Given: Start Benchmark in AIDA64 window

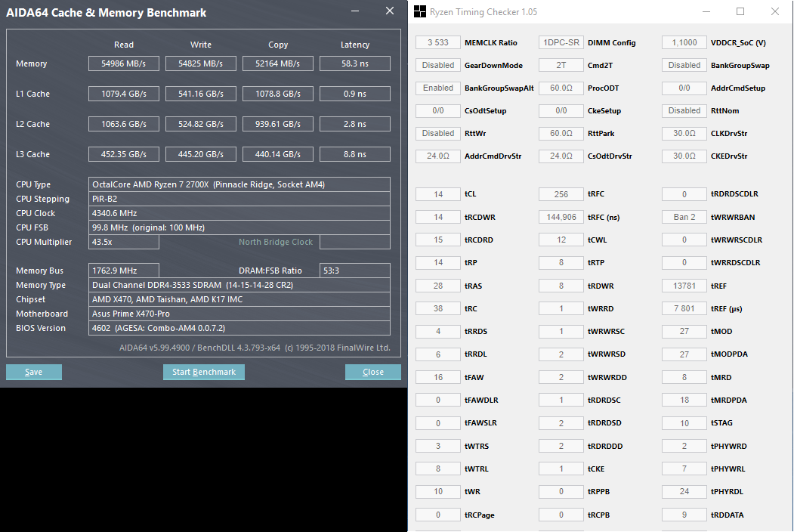Looking at the screenshot, I should tap(203, 372).
